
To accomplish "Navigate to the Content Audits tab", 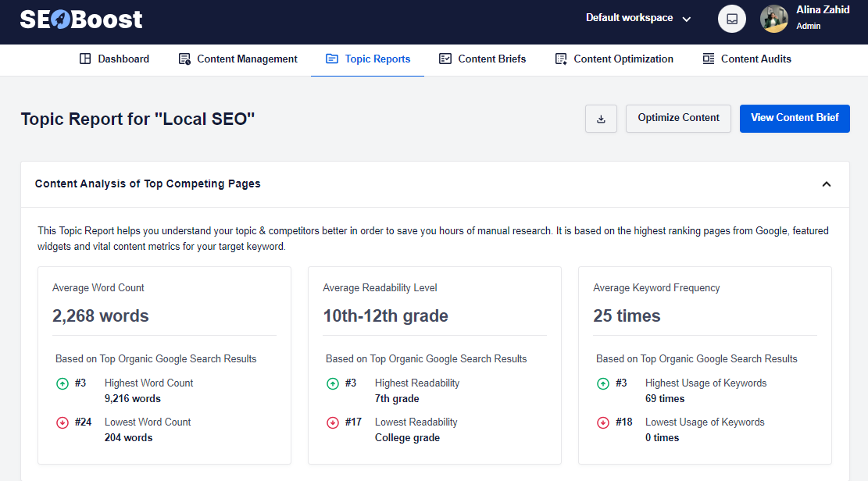I will coord(747,59).
